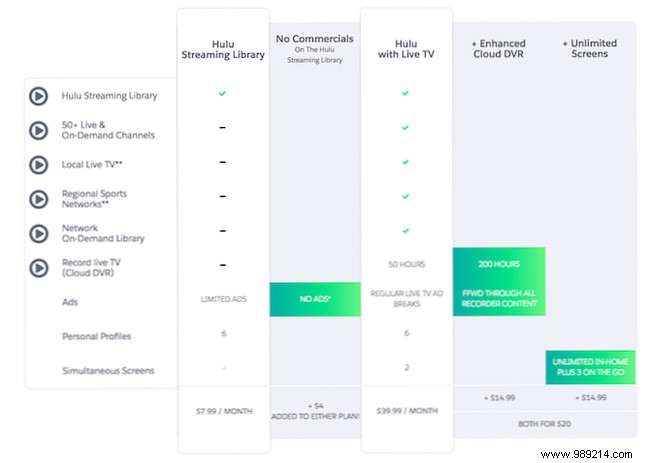Select the Hulu with Live TV plan header
Viewport: 647px width, 463px height.
[405, 50]
